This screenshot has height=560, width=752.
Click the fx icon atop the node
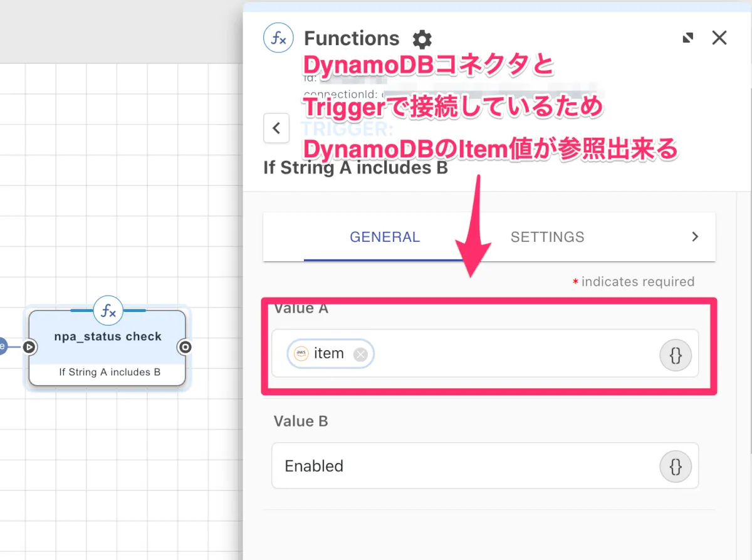(108, 311)
